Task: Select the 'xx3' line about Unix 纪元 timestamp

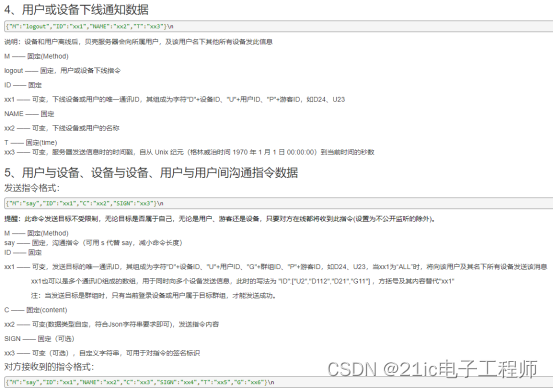Action: (x=189, y=152)
